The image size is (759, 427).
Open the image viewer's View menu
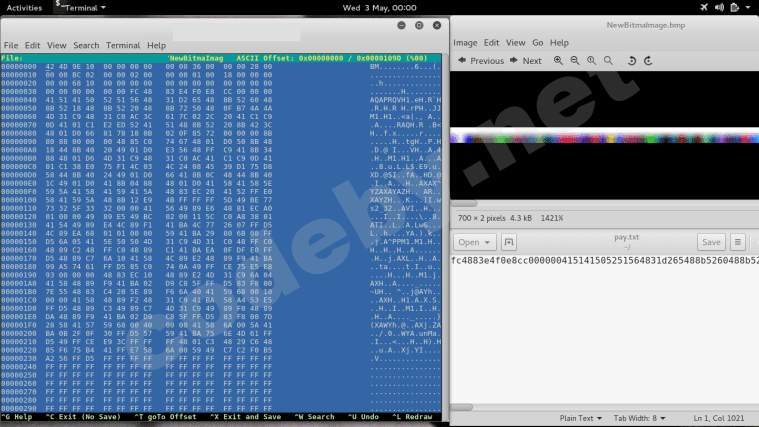(516, 43)
